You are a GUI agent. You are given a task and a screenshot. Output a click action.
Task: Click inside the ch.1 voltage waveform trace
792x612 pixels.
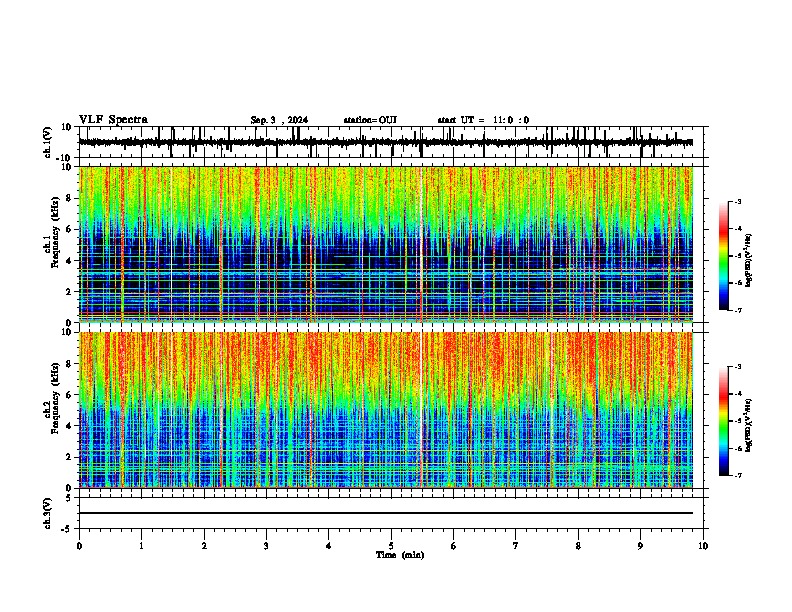(386, 142)
